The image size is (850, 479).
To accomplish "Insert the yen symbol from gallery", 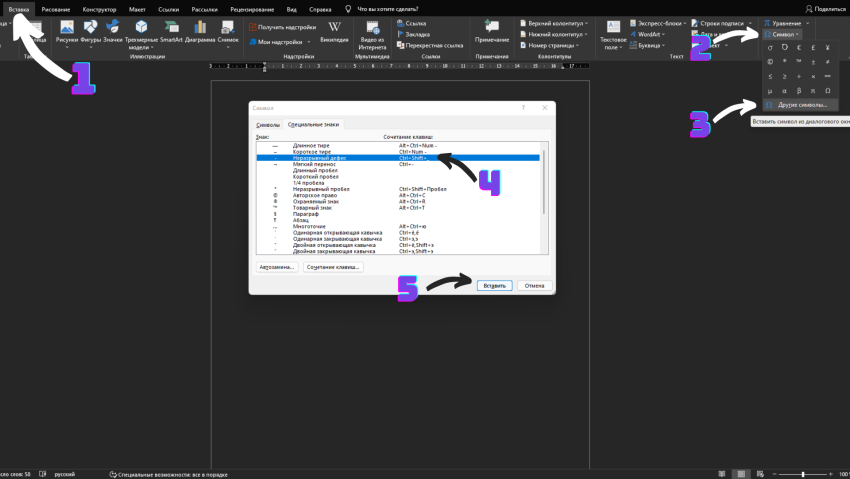I will 827,48.
